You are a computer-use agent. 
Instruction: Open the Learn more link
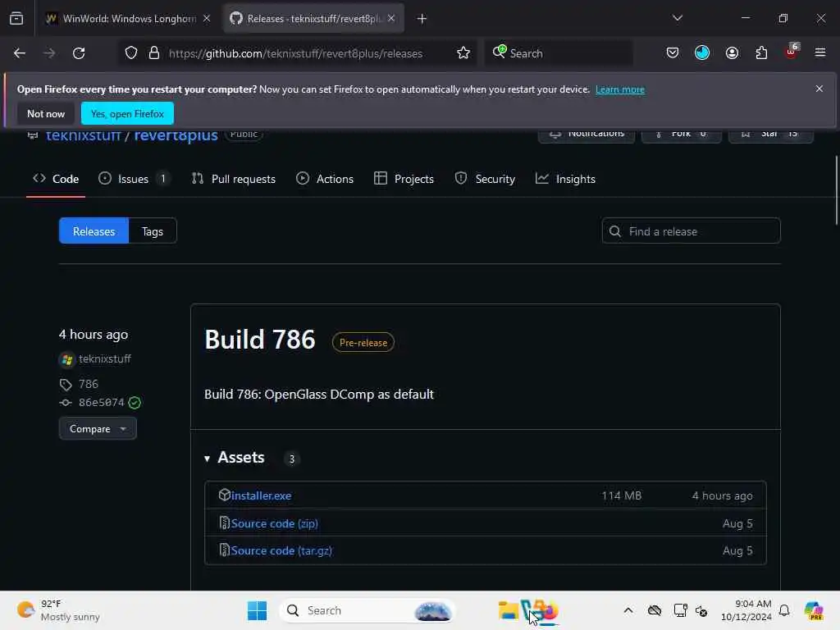620,89
